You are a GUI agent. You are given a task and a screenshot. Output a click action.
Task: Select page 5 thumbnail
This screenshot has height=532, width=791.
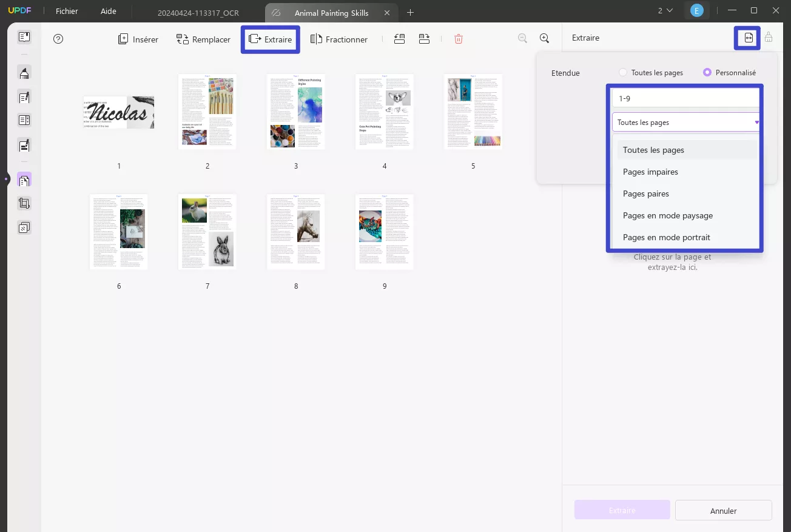tap(473, 112)
